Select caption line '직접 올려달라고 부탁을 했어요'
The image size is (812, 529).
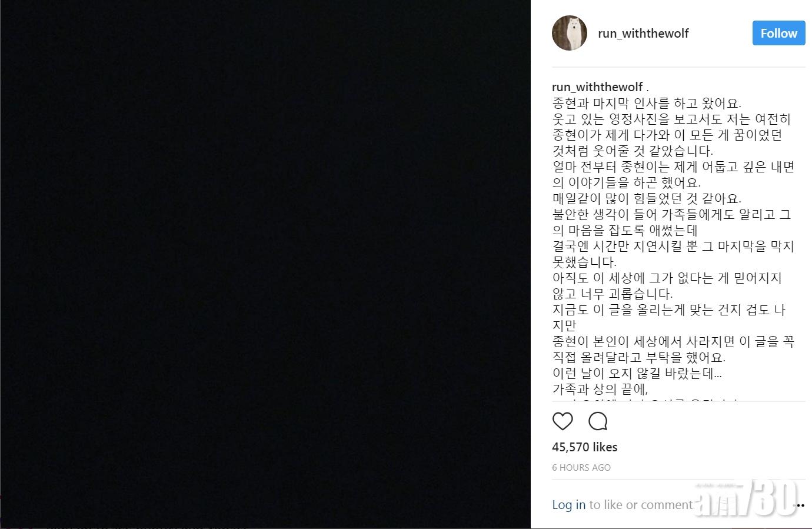click(639, 357)
